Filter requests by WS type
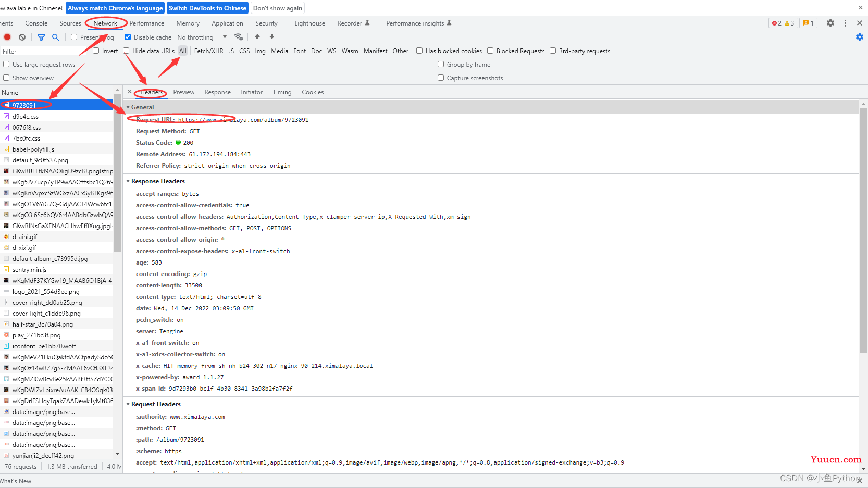The height and width of the screenshot is (488, 868). (x=332, y=51)
